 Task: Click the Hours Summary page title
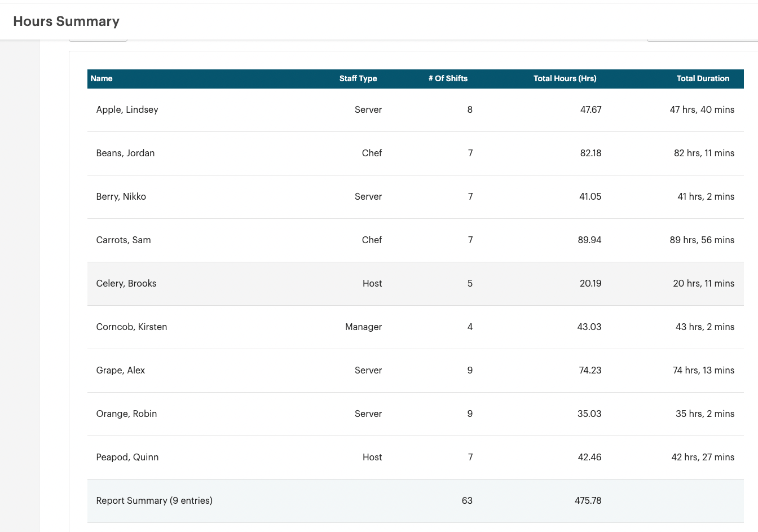tap(67, 21)
